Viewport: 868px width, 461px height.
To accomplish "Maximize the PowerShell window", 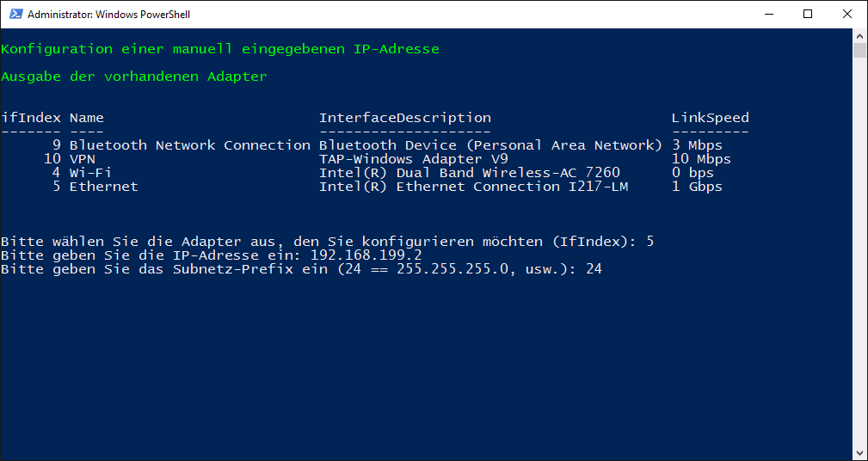I will (x=808, y=15).
